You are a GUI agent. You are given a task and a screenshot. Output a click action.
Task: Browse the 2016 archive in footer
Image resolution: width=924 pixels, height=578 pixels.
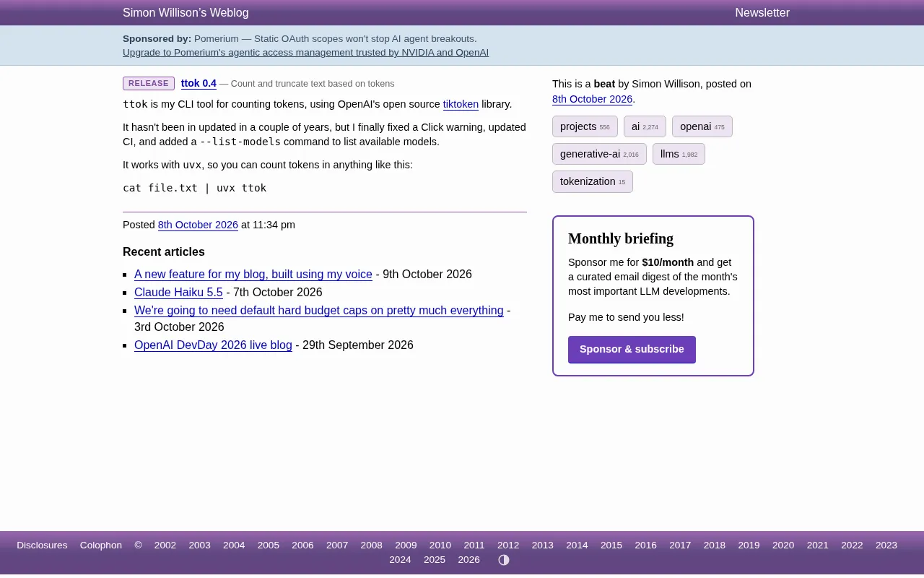pos(646,545)
